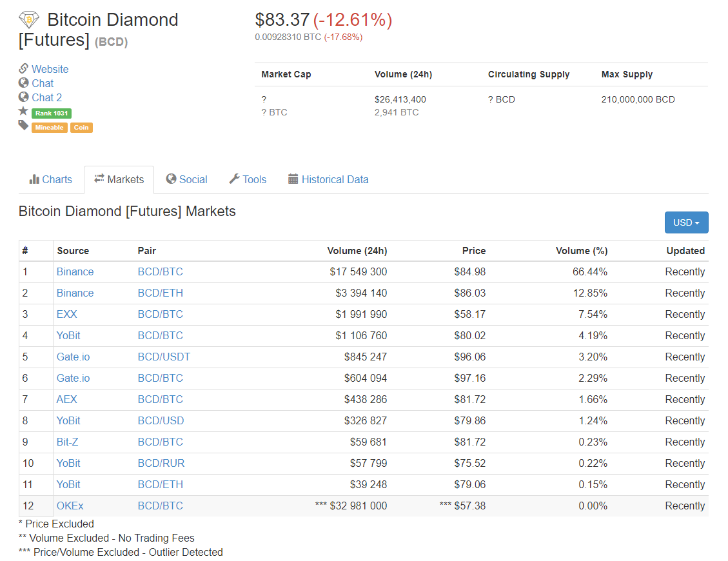Open EXX exchange source link
The width and height of the screenshot is (728, 561).
[66, 314]
